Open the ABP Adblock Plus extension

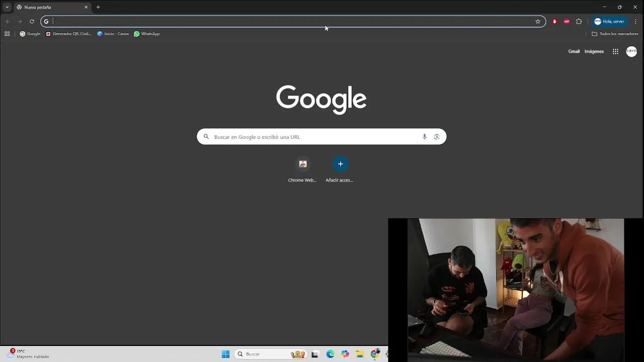click(x=567, y=22)
